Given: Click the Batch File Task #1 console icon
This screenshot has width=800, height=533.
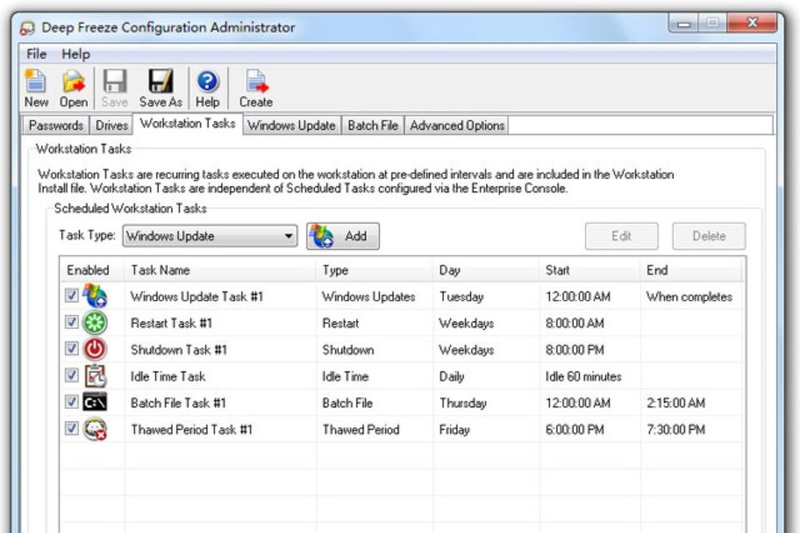Looking at the screenshot, I should click(x=95, y=403).
